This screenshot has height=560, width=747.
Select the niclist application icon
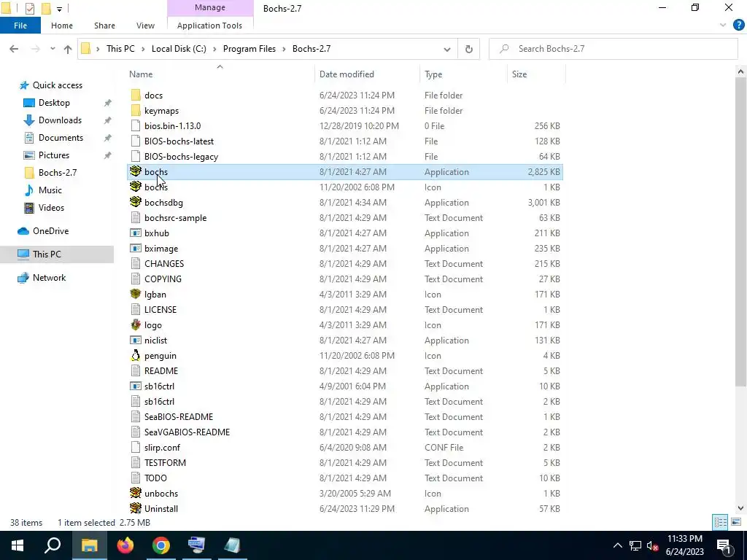tap(136, 340)
